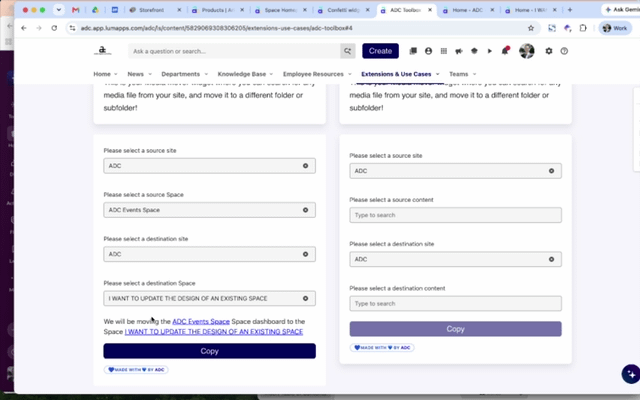640x400 pixels.
Task: Follow the ADC Events Space link
Action: click(x=201, y=322)
